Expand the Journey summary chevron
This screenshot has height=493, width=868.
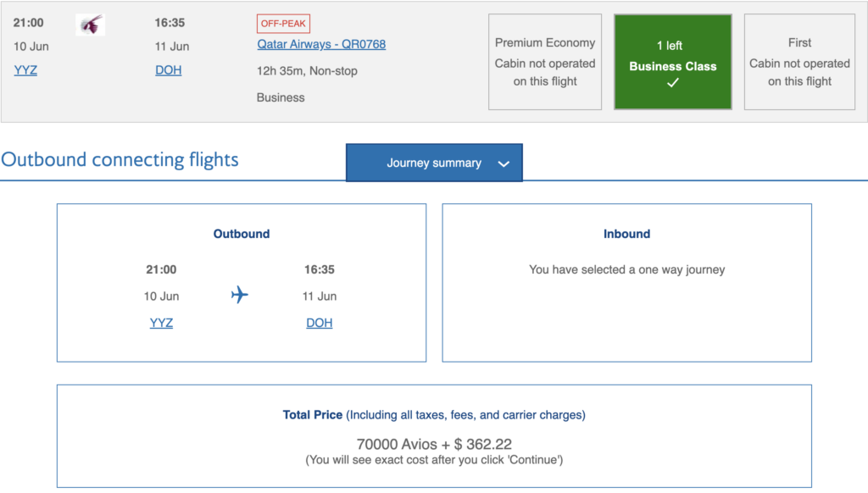coord(504,163)
